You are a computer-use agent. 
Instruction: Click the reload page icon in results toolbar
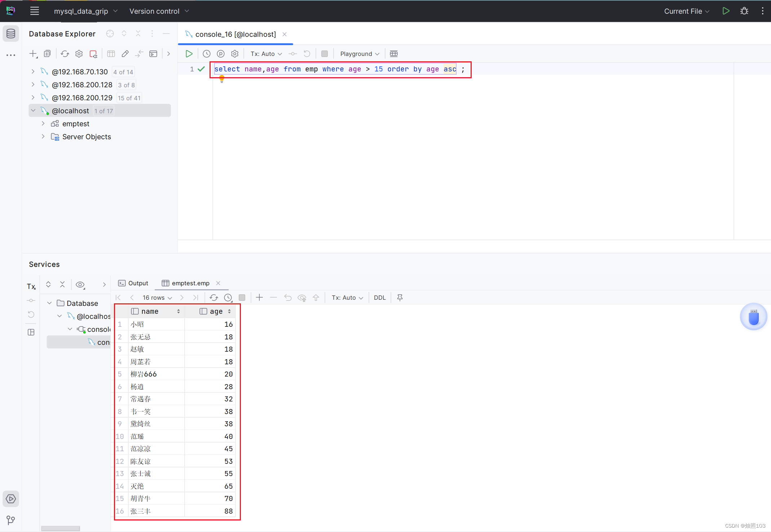pos(214,298)
